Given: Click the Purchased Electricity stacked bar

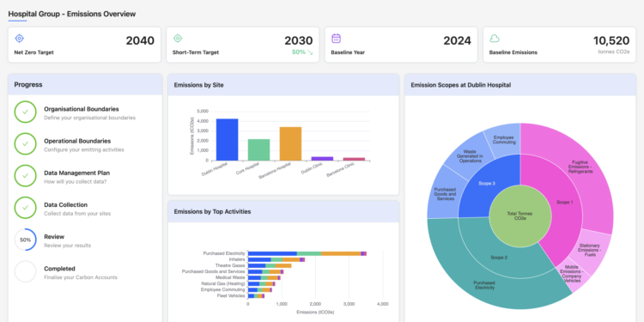Looking at the screenshot, I should 307,254.
